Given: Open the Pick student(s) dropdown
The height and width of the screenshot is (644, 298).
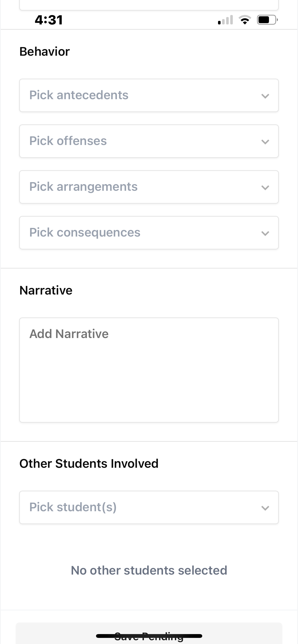Looking at the screenshot, I should click(x=143, y=507).
